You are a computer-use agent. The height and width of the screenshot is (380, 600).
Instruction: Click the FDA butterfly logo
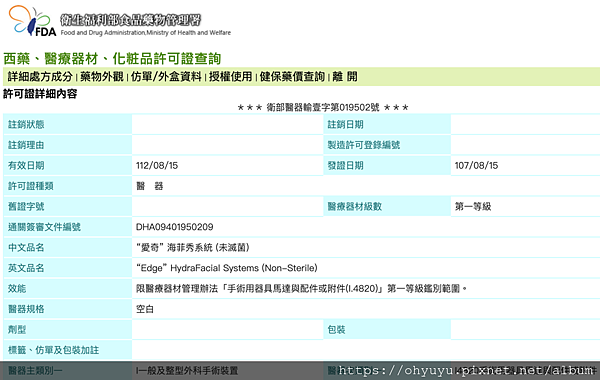32,21
